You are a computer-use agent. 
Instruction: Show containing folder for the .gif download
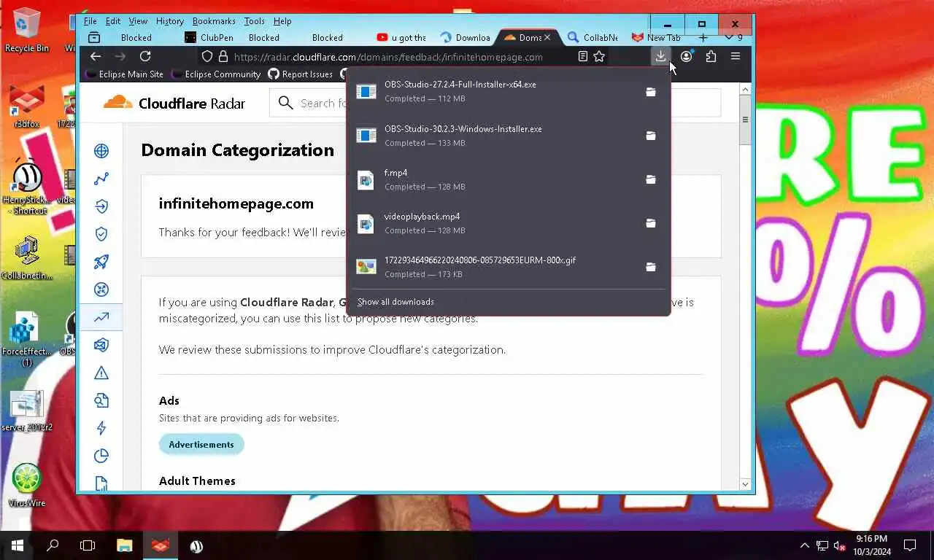(x=650, y=267)
